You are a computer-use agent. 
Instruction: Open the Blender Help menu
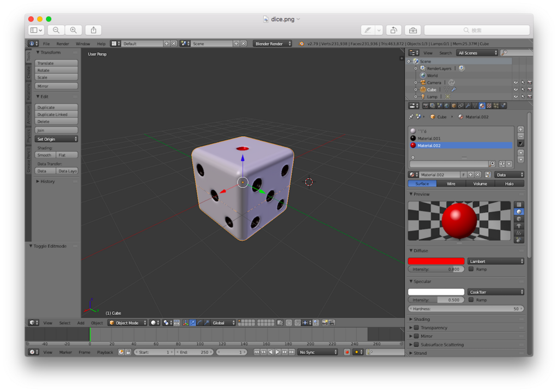coord(101,44)
